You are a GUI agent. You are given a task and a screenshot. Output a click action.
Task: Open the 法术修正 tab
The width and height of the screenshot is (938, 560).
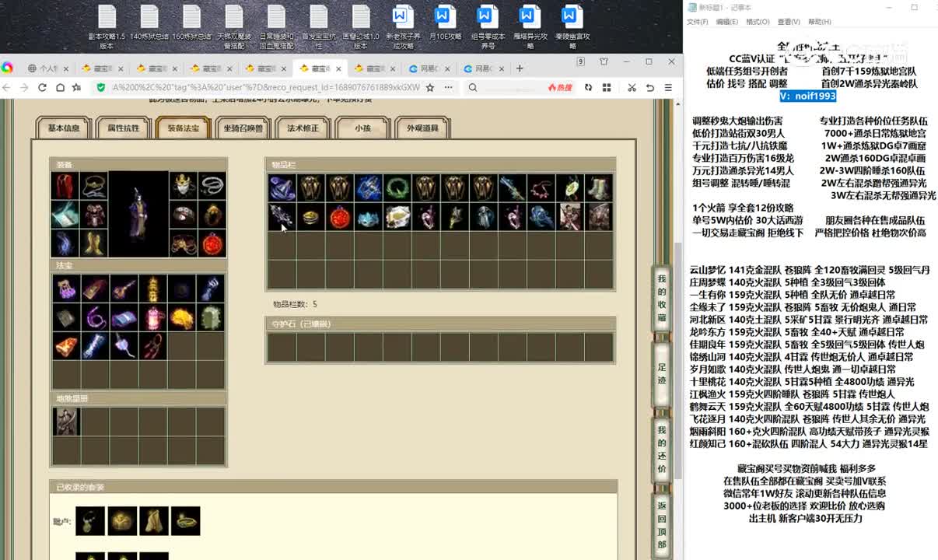point(303,128)
